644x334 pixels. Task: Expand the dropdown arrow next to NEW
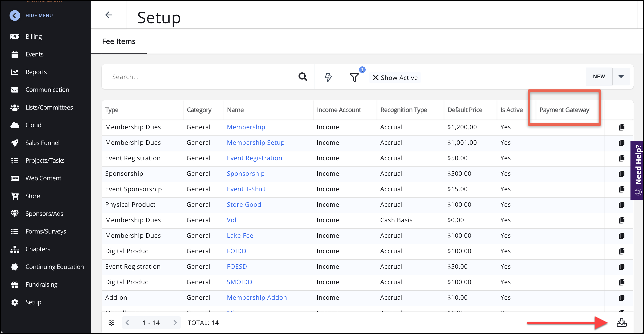click(x=621, y=76)
